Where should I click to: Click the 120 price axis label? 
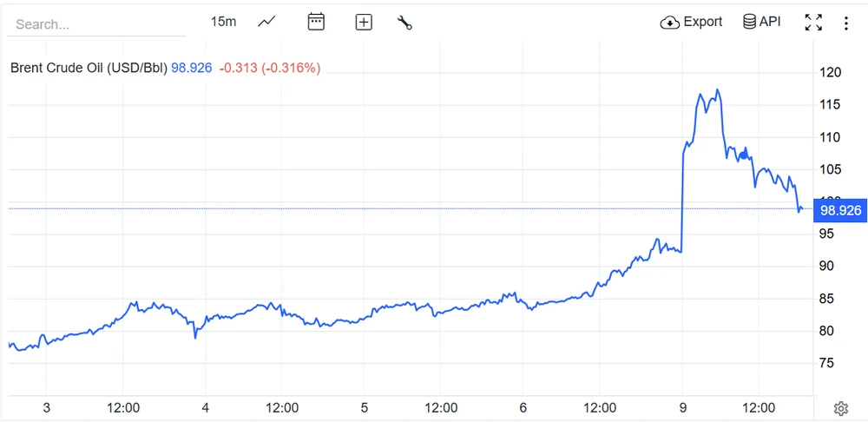click(831, 73)
